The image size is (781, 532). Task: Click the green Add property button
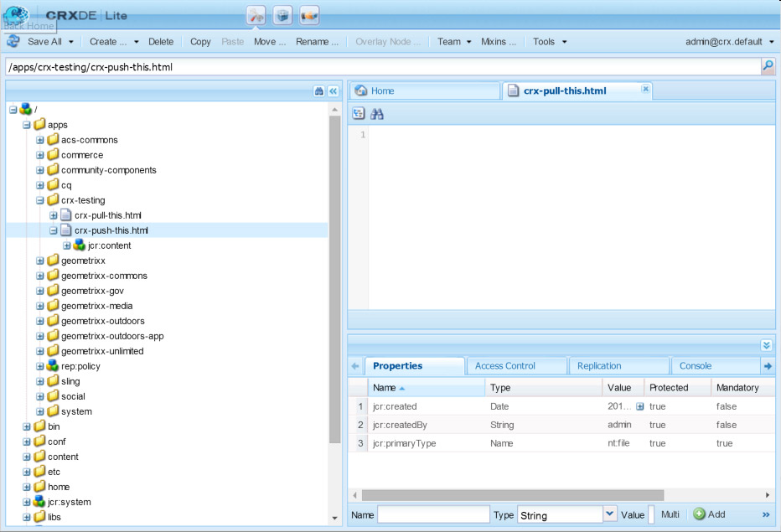[x=709, y=514]
